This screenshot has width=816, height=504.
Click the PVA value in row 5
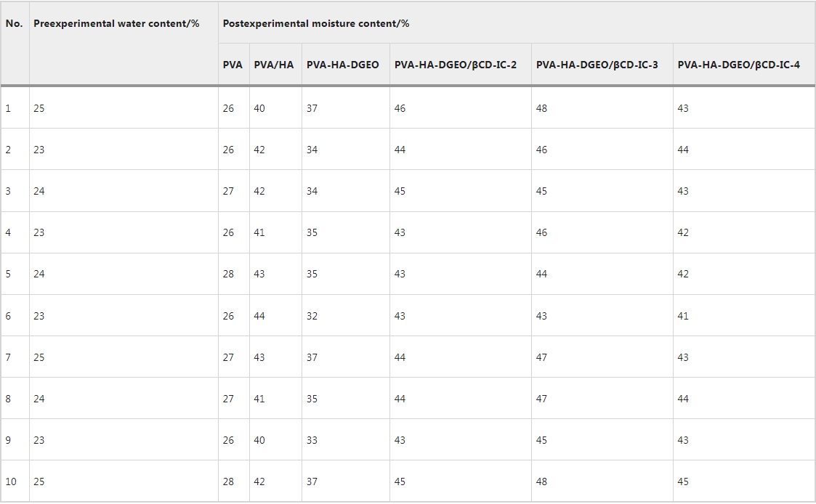(x=229, y=274)
